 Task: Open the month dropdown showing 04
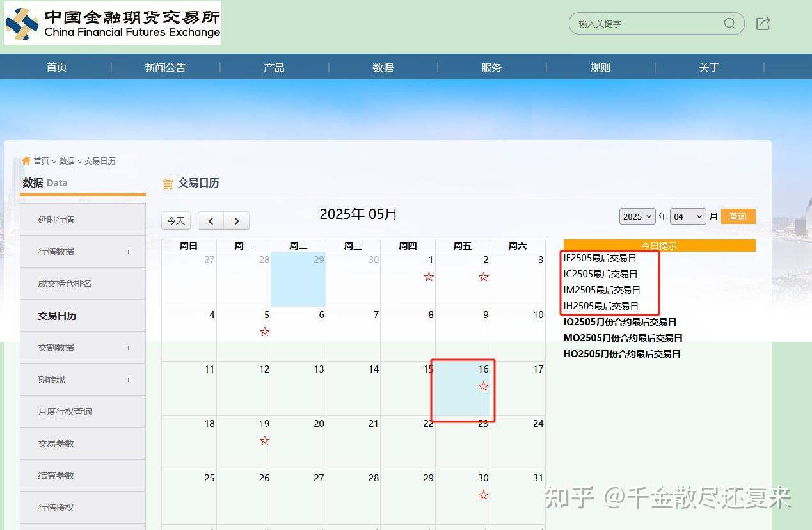688,216
